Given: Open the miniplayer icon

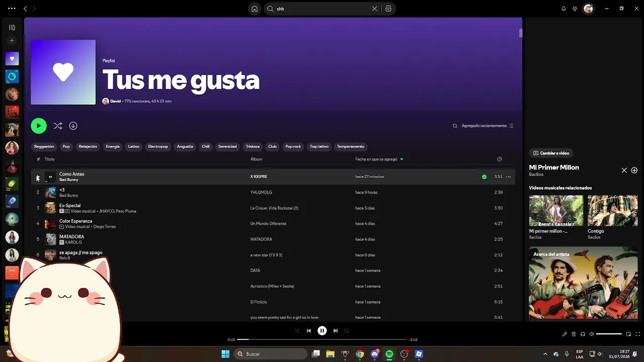Looking at the screenshot, I should [x=628, y=334].
